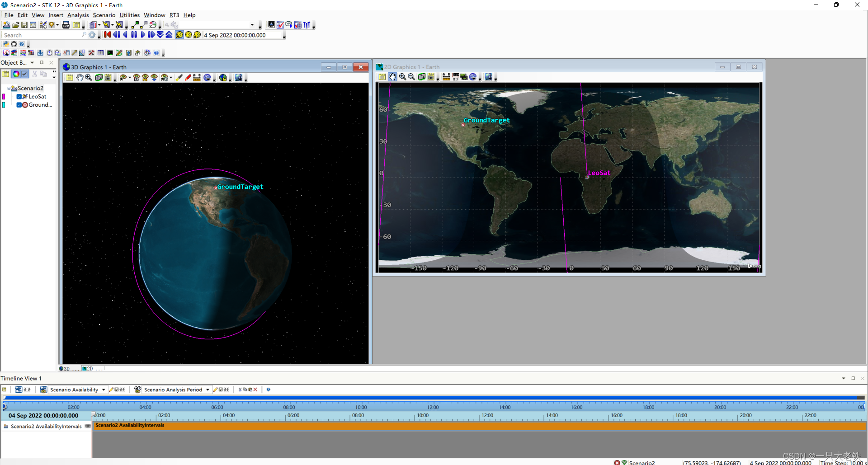Screen dimensions: 868x465
Task: Open the Analysis menu
Action: tap(78, 15)
